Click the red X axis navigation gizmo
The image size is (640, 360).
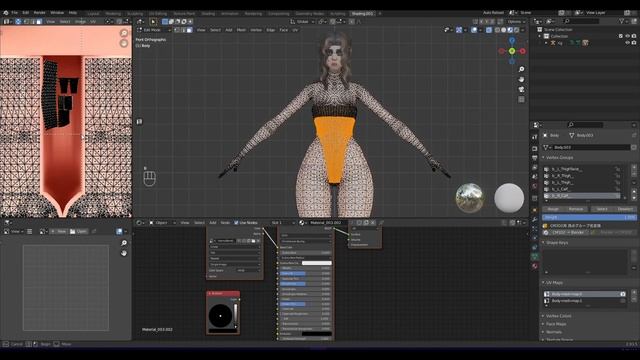click(522, 51)
